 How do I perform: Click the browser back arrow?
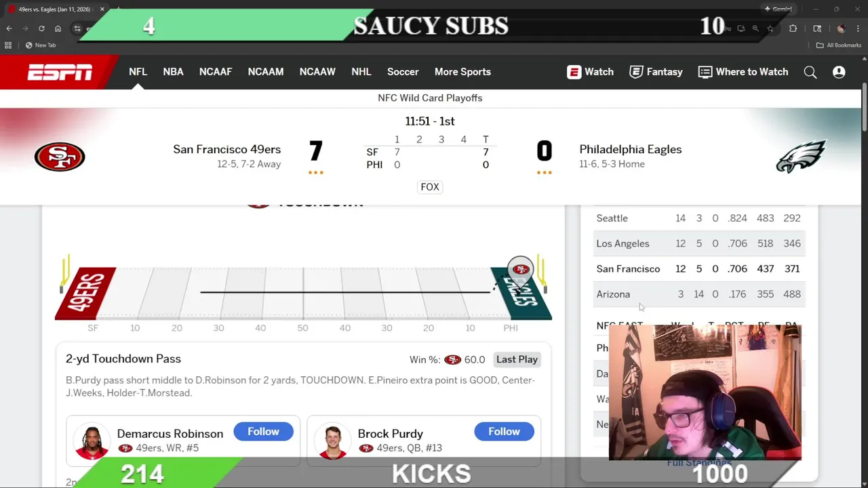pyautogui.click(x=9, y=28)
